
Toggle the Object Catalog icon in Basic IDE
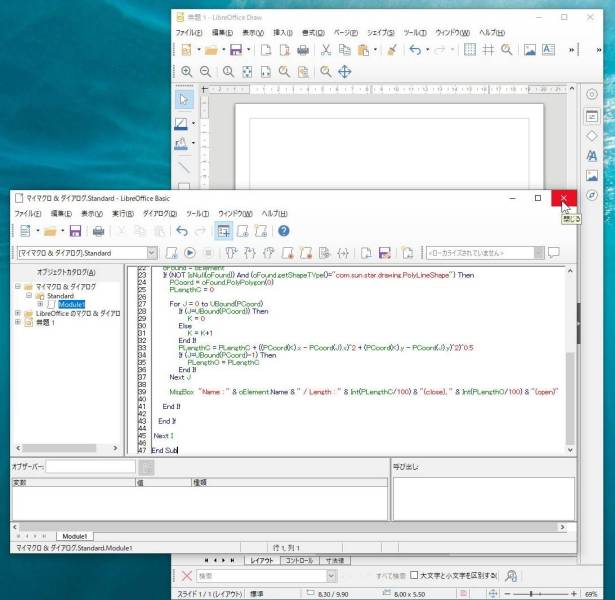tap(224, 231)
